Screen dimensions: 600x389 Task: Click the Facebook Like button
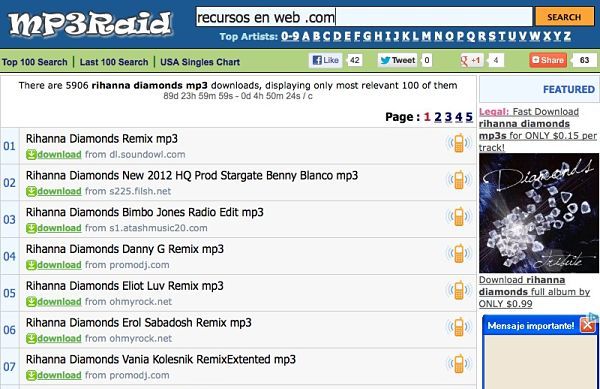(326, 60)
